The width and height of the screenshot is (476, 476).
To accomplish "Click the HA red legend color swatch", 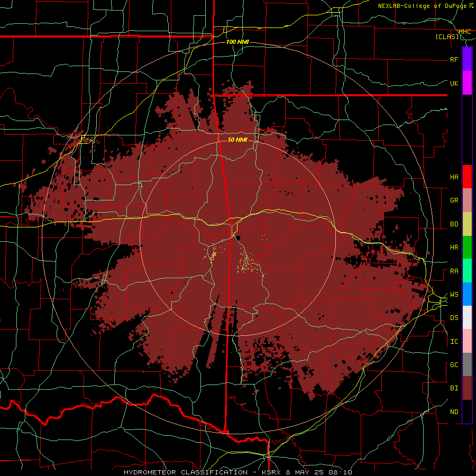I will pyautogui.click(x=467, y=177).
